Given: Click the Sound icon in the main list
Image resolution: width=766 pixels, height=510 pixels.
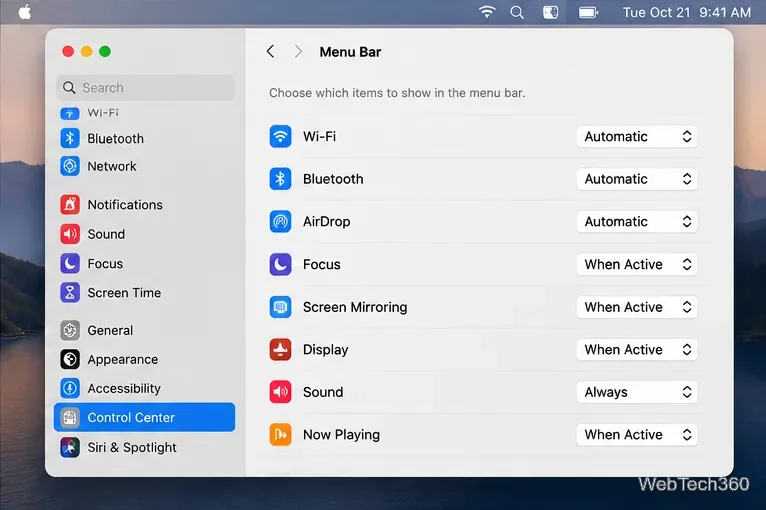Looking at the screenshot, I should pyautogui.click(x=280, y=392).
